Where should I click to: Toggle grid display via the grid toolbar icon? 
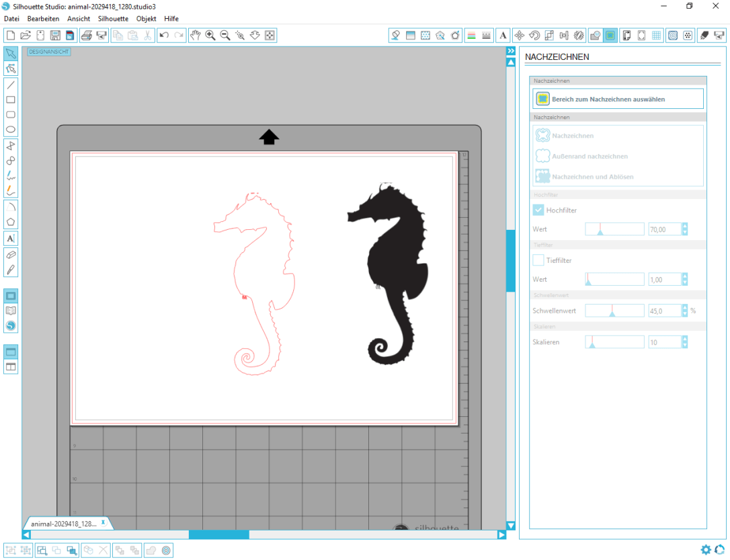657,35
